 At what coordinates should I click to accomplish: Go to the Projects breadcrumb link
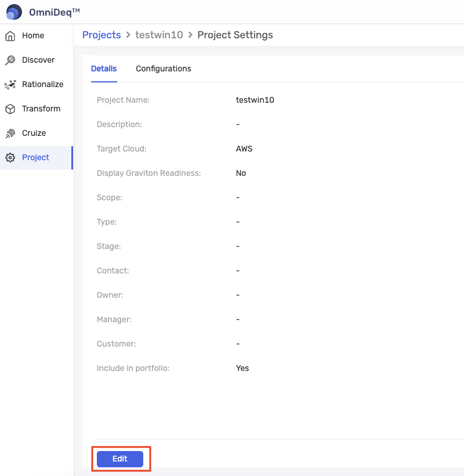(x=101, y=35)
